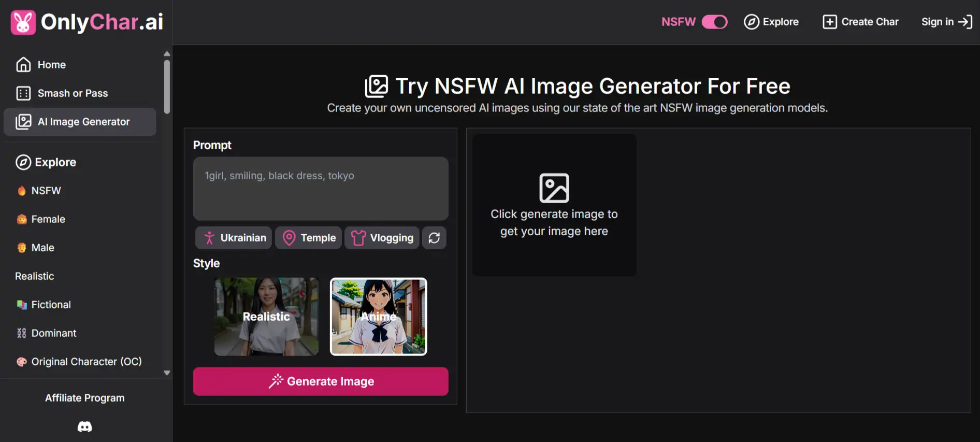This screenshot has width=980, height=442.
Task: Open Smash or Pass in sidebar
Action: point(80,93)
